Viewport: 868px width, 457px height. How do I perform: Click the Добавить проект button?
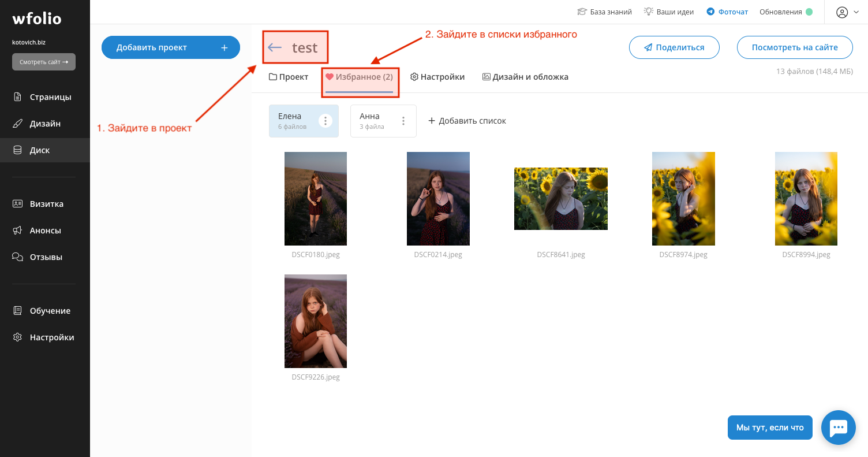[171, 47]
